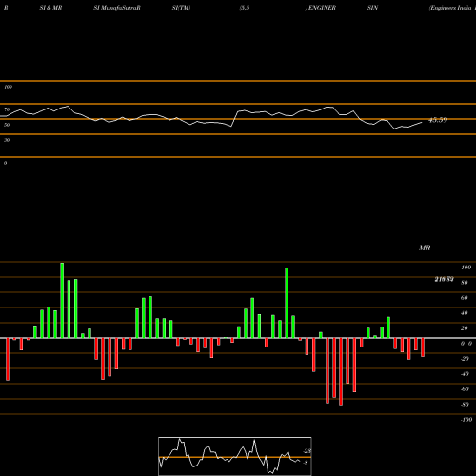476x476 pixels.
Task: Click the MR axis -100 label
Action: pos(466,420)
